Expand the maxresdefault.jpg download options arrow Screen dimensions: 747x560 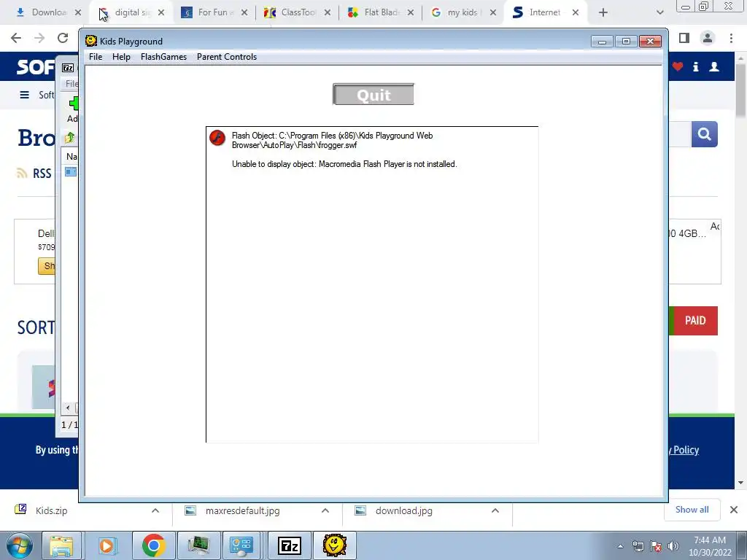pyautogui.click(x=325, y=510)
